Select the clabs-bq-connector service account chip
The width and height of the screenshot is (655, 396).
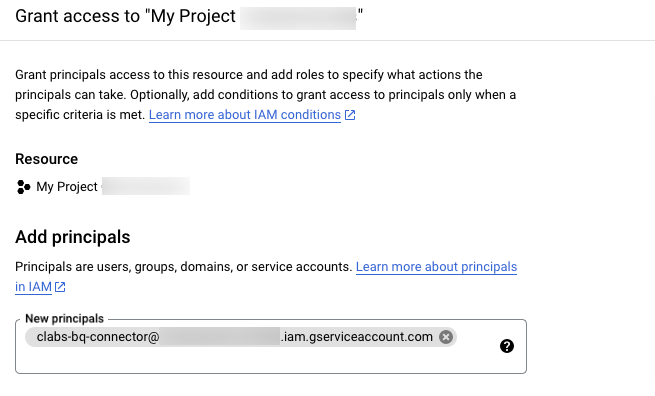[241, 337]
